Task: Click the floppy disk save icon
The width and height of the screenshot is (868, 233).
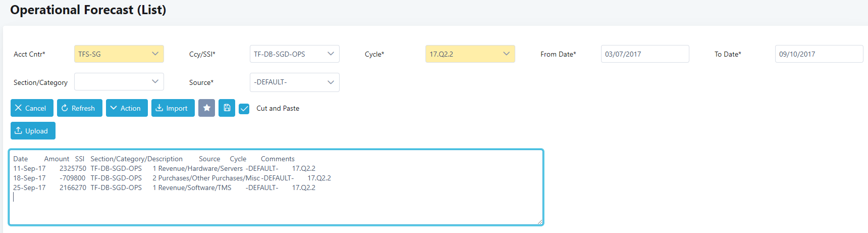Action: tap(227, 108)
